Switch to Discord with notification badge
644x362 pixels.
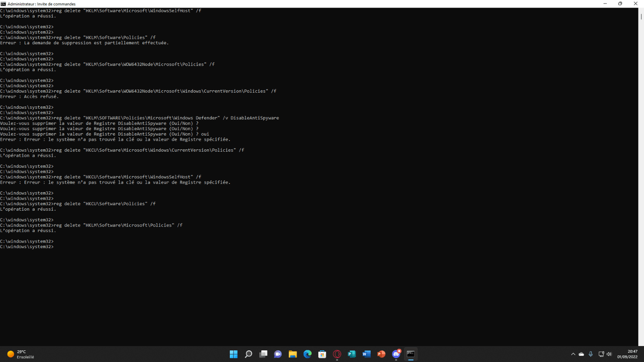coord(396,354)
